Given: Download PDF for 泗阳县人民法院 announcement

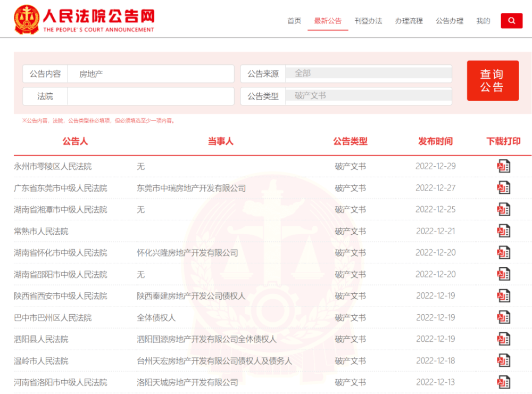Looking at the screenshot, I should point(503,339).
